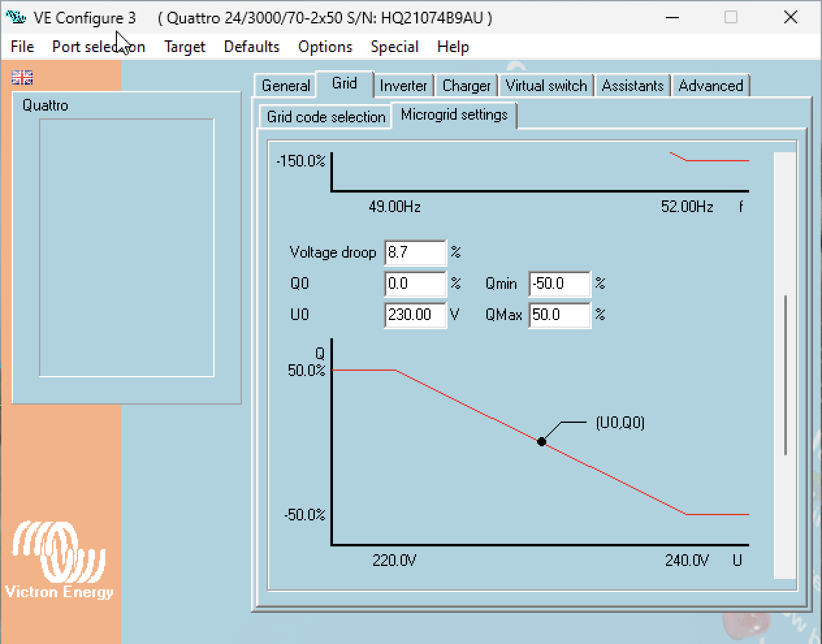
Task: Switch to Grid code selection sub-tab
Action: pos(326,117)
